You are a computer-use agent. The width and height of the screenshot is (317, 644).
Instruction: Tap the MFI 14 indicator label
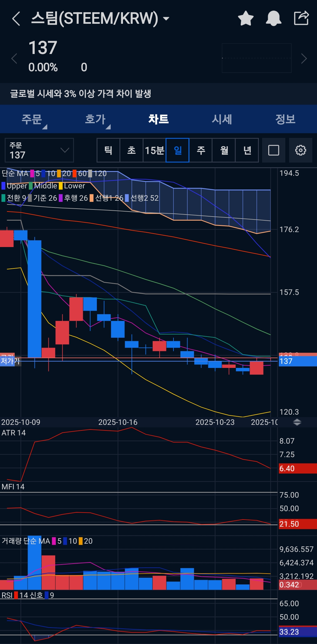pyautogui.click(x=13, y=487)
